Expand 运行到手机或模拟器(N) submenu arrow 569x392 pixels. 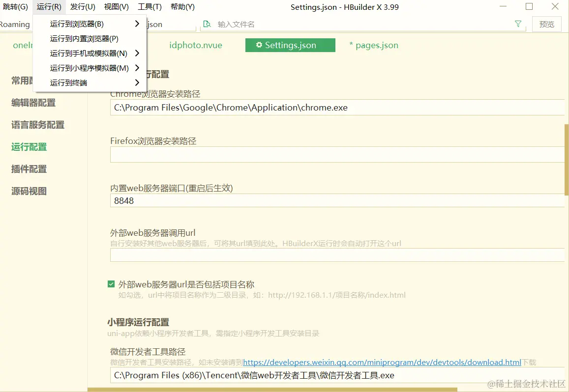pyautogui.click(x=137, y=53)
